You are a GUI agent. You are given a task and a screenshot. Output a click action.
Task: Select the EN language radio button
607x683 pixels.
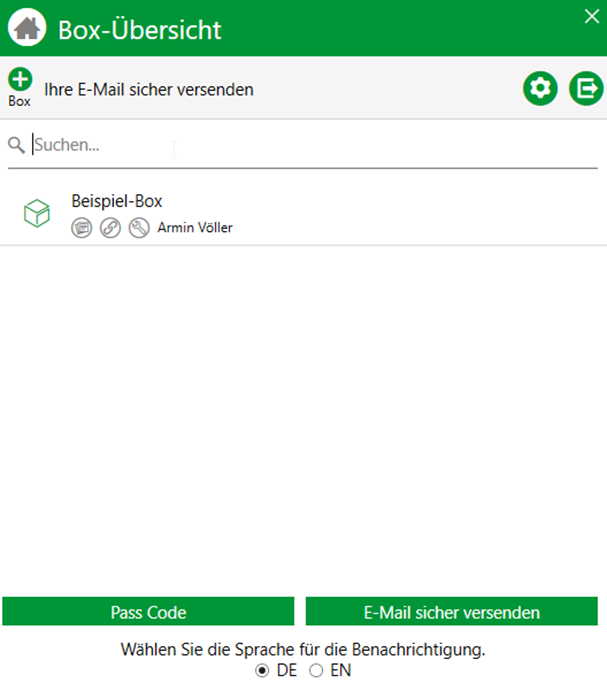click(316, 670)
